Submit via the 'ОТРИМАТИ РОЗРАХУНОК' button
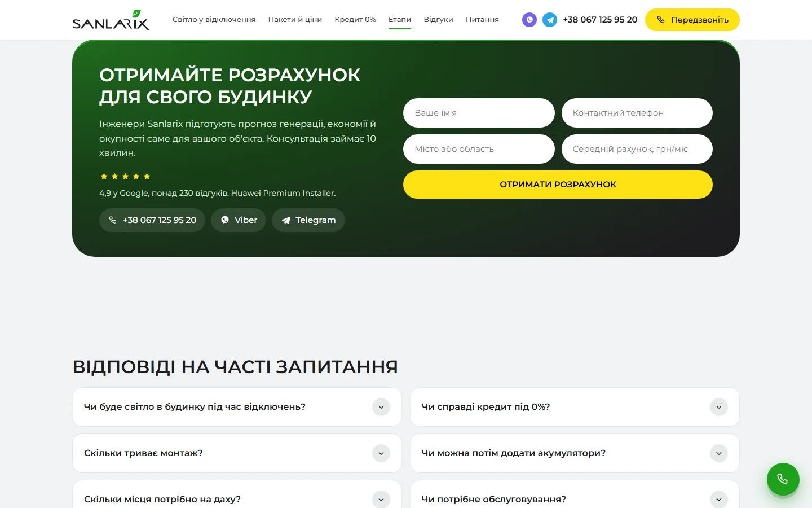812x508 pixels. tap(558, 185)
